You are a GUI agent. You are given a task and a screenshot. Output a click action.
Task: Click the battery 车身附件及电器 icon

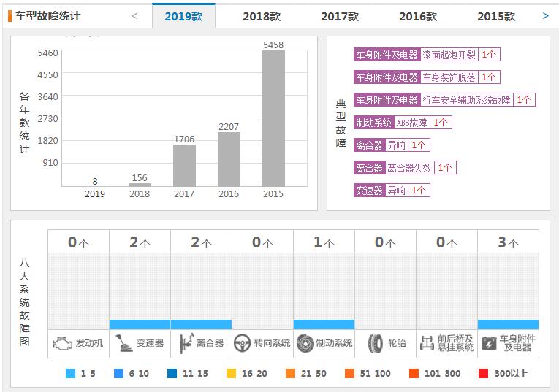[x=489, y=344]
